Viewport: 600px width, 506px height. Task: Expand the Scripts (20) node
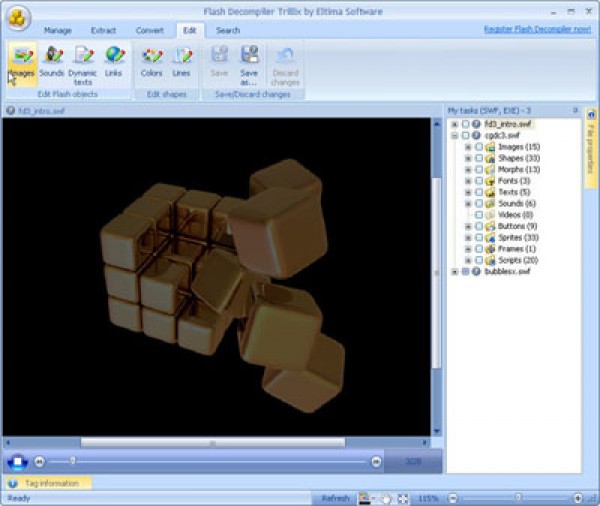(x=468, y=260)
